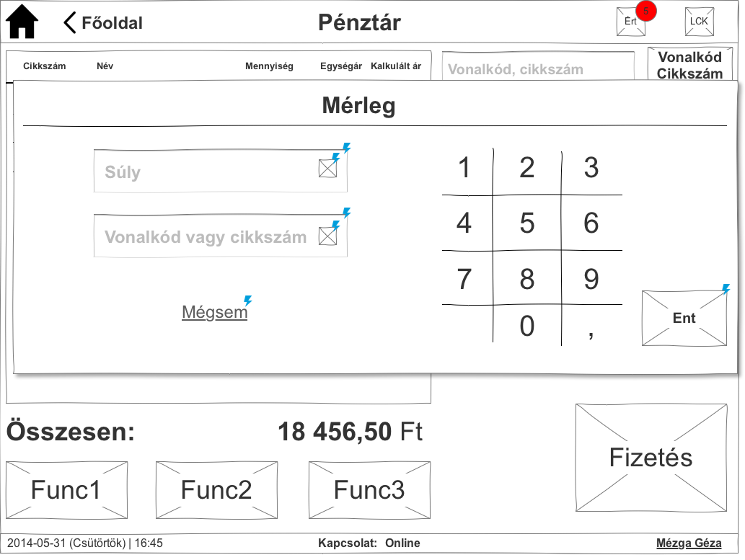This screenshot has height=560, width=745.
Task: Click the icon in Vonalkód vagy cikkszám field
Action: coord(328,236)
